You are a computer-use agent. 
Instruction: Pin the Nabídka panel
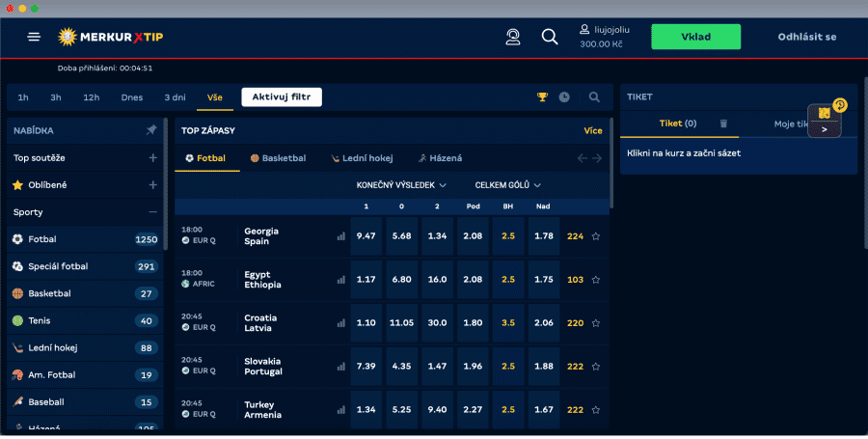tap(151, 130)
